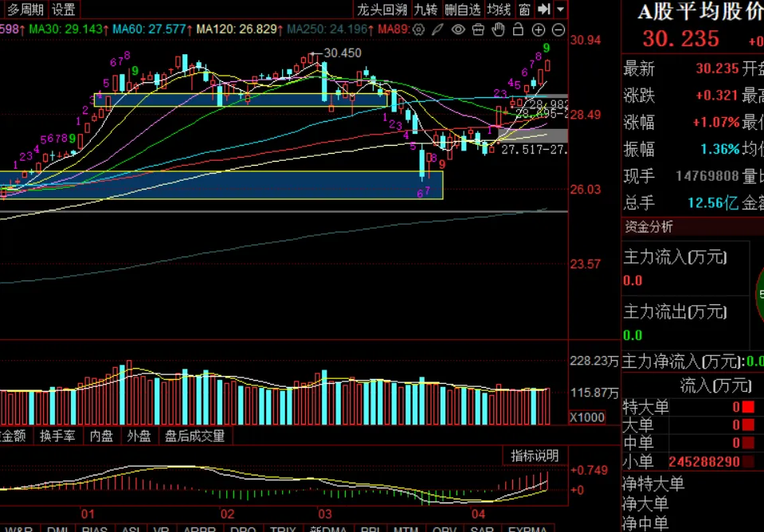Viewport: 764px width, 532px height.
Task: Click the 02 month marker on timeline
Action: [x=227, y=514]
